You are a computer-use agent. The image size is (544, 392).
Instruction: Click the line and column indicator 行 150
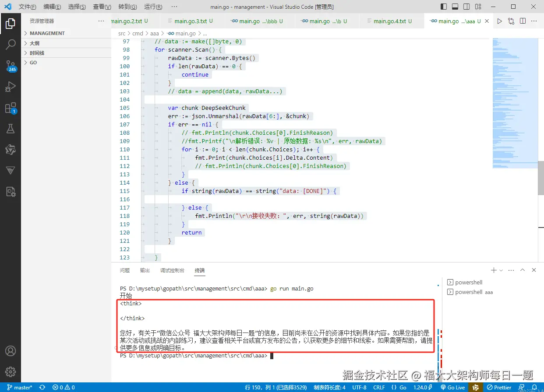pos(276,387)
